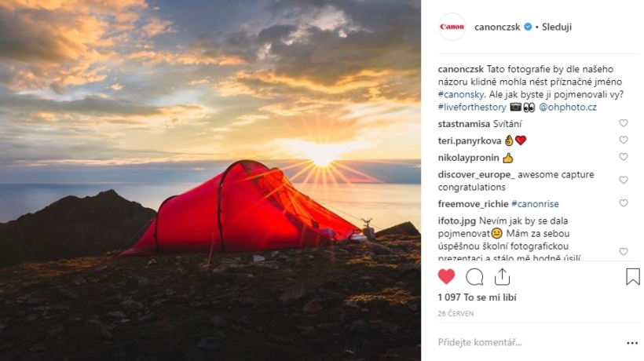Toggle the Sleduji following button
644x361 pixels.
pos(557,27)
